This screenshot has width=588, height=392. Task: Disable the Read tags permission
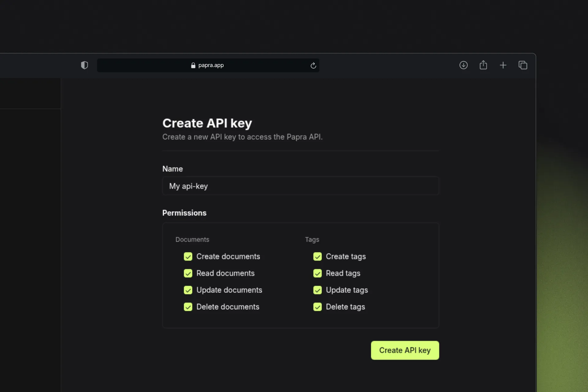[318, 273]
